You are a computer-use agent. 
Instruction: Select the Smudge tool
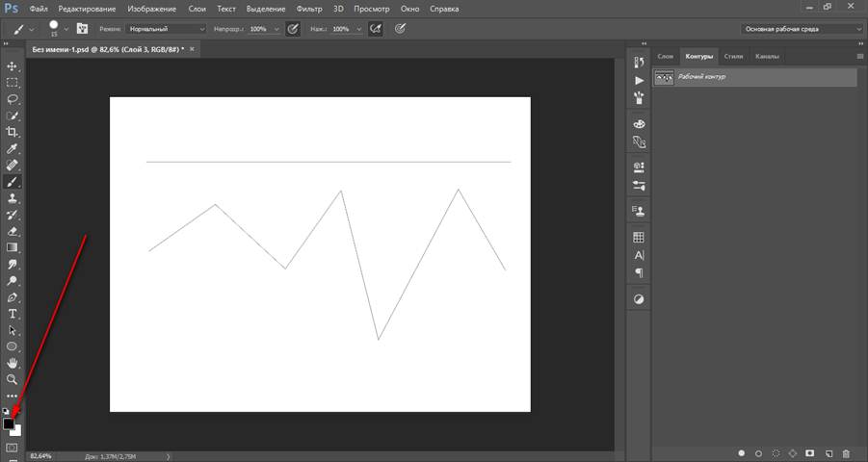[12, 264]
